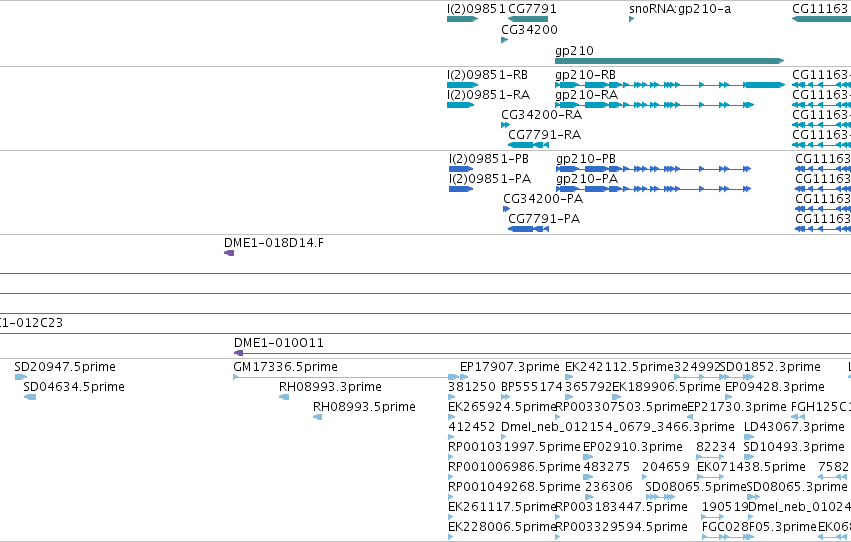Select the 236306 feature arrow

tap(589, 498)
